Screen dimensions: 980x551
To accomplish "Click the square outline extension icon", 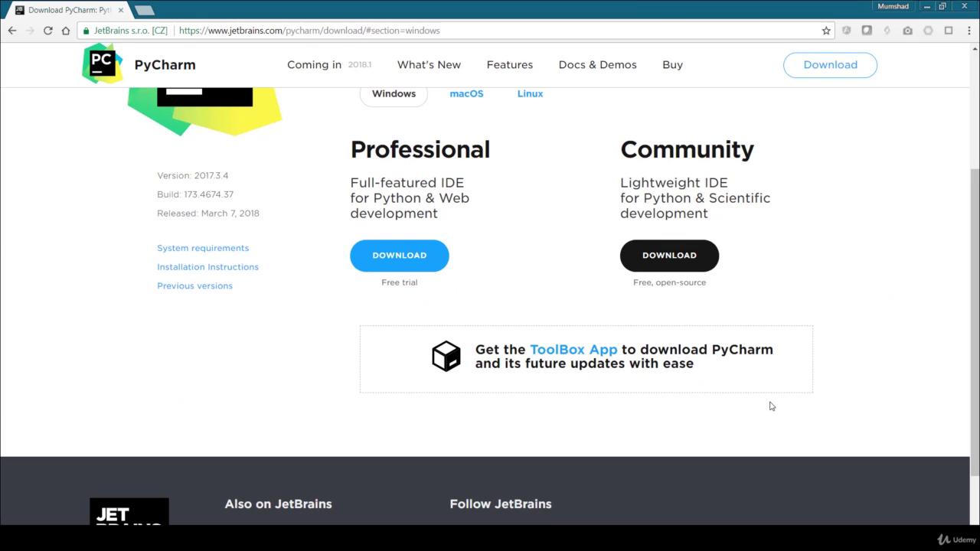I will point(948,31).
